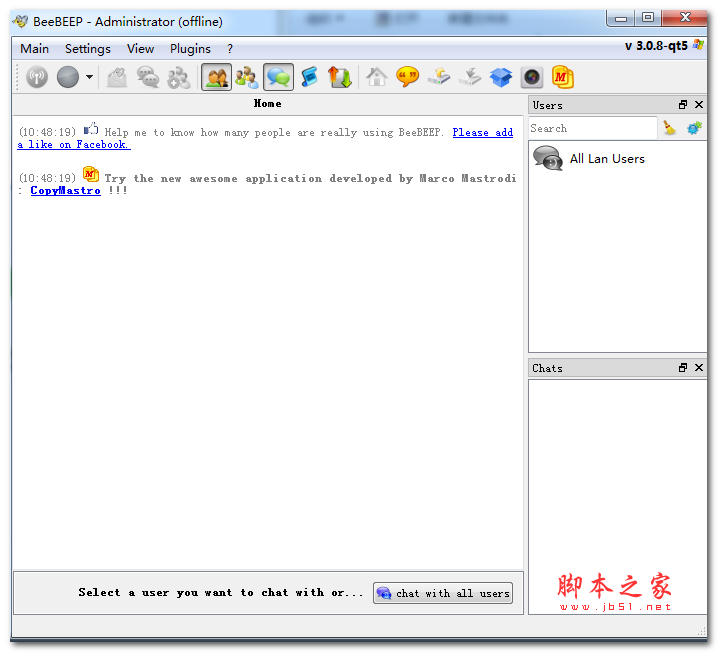This screenshot has width=718, height=653.
Task: Click the network share upload icon
Action: click(x=439, y=76)
